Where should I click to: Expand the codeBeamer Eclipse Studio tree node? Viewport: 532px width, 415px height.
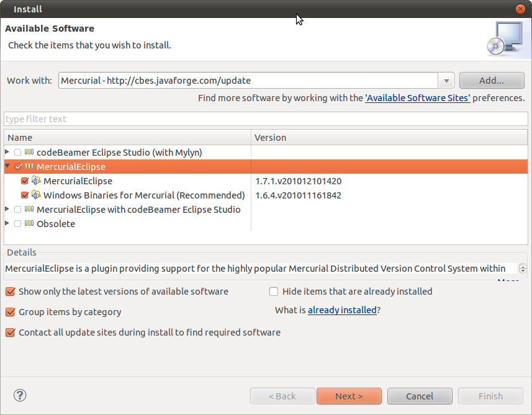(7, 152)
